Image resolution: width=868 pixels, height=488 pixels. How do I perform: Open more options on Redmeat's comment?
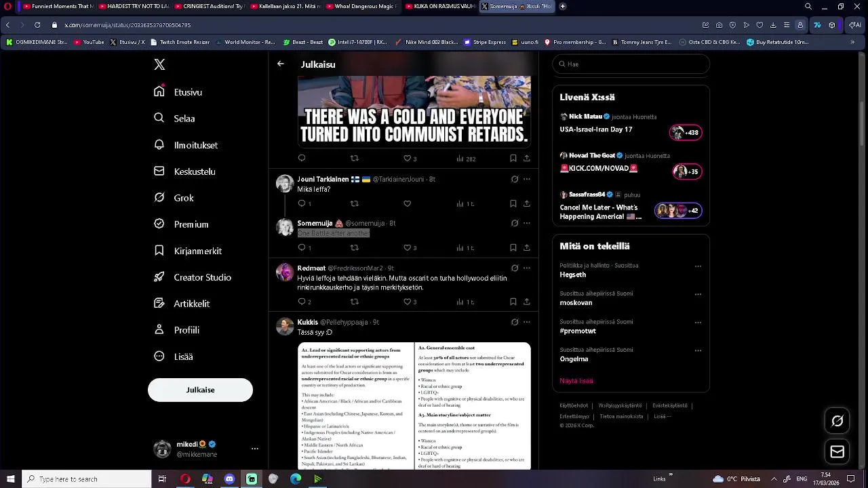coord(526,268)
